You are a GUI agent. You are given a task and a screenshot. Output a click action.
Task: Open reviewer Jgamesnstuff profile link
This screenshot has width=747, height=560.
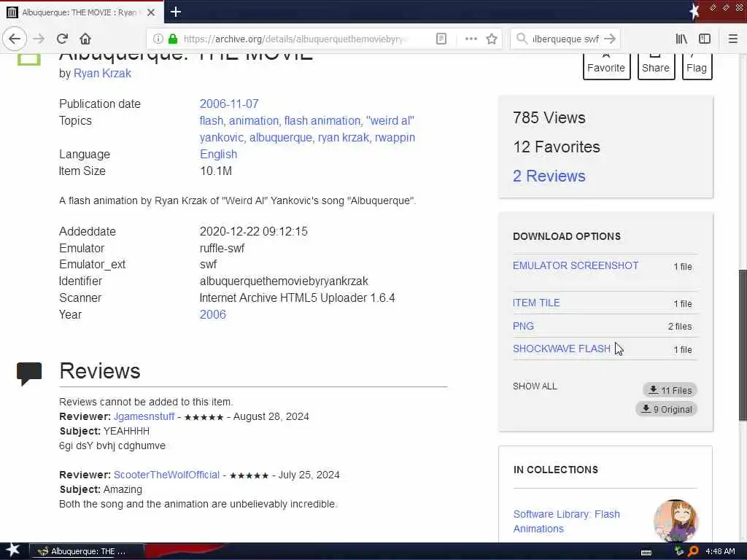click(x=144, y=416)
